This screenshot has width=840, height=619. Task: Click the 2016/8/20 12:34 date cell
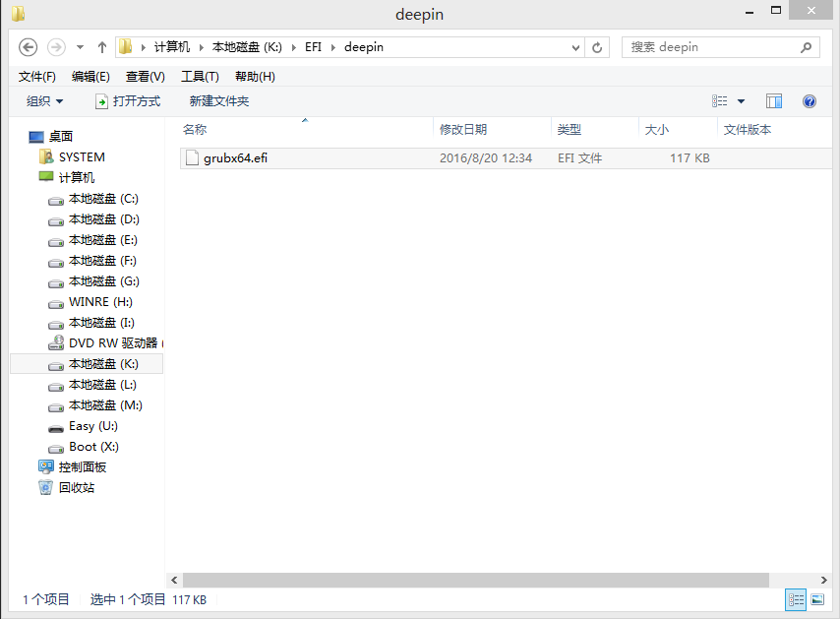(486, 158)
